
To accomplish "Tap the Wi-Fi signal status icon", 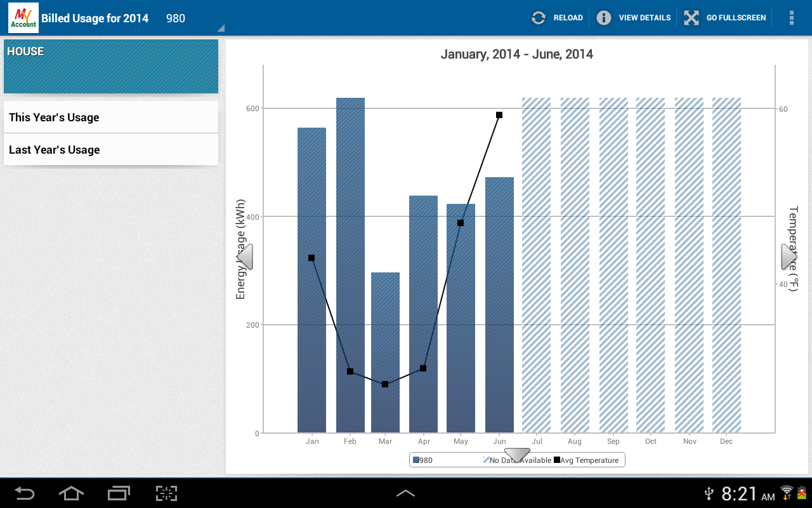I will click(x=787, y=492).
